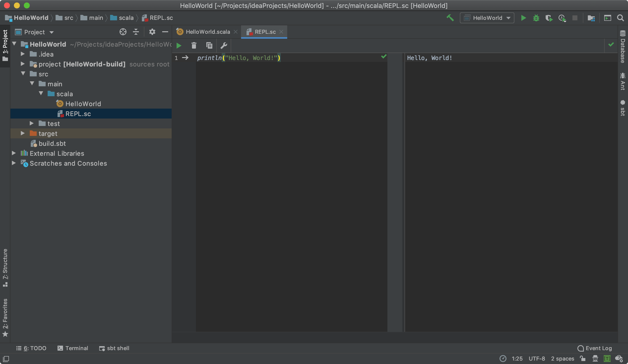628x364 pixels.
Task: Open Search Everywhere magnifier icon
Action: [620, 18]
